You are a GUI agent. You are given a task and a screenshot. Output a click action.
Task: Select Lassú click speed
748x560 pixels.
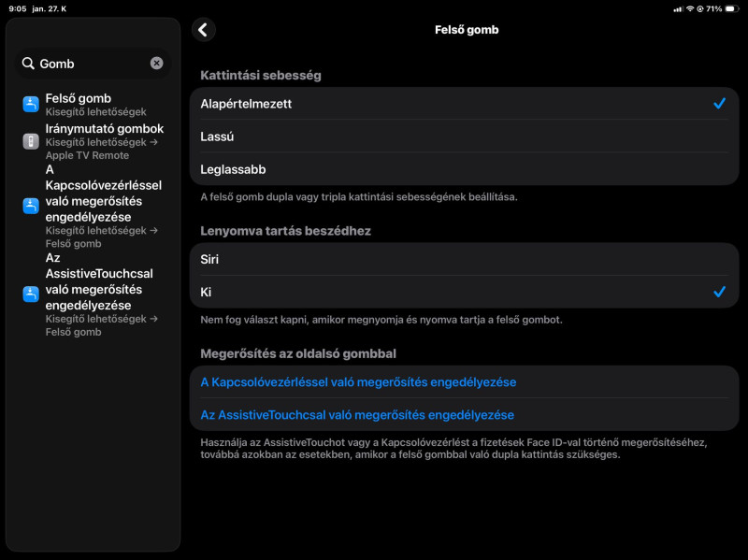pyautogui.click(x=464, y=136)
